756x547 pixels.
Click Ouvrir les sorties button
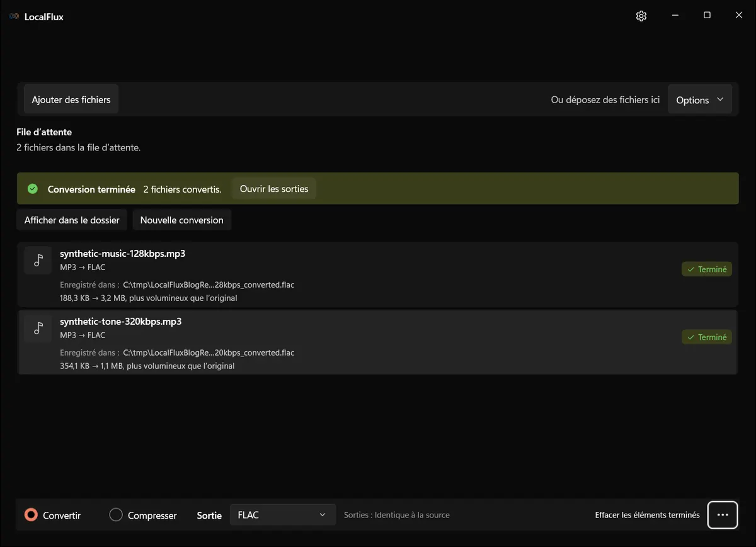(274, 189)
